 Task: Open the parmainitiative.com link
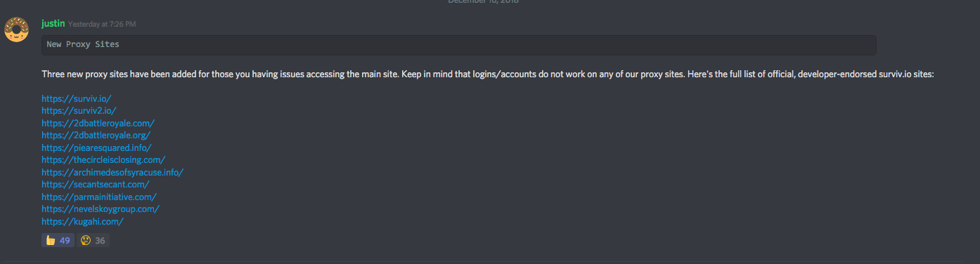(x=99, y=197)
